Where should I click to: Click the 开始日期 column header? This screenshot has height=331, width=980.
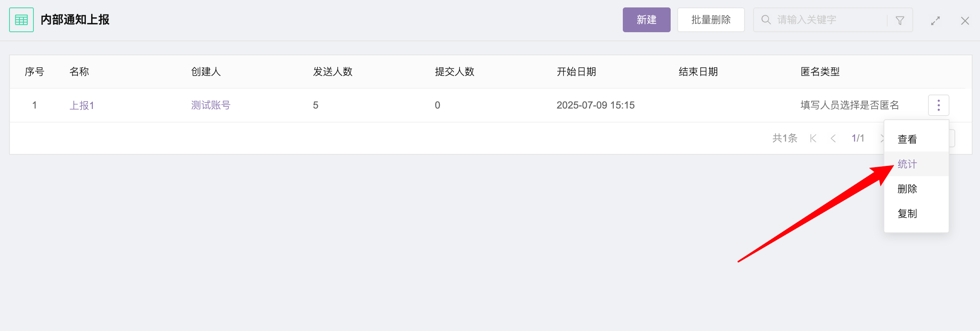[577, 72]
